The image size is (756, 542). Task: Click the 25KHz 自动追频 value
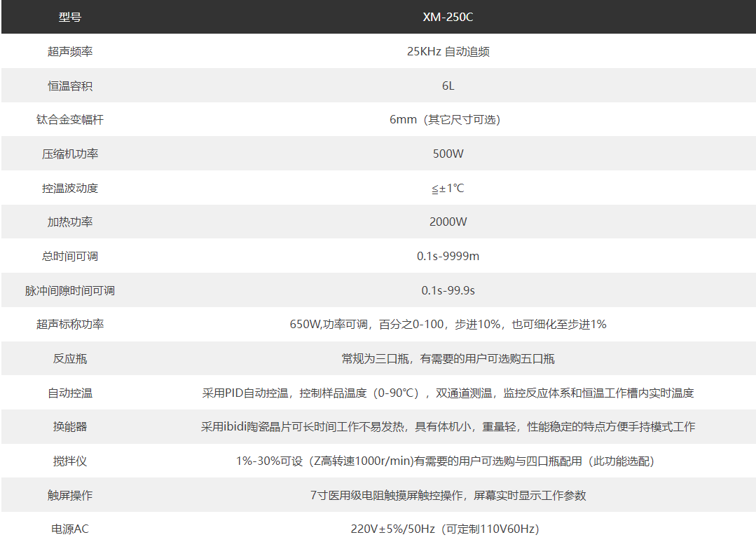pyautogui.click(x=448, y=51)
